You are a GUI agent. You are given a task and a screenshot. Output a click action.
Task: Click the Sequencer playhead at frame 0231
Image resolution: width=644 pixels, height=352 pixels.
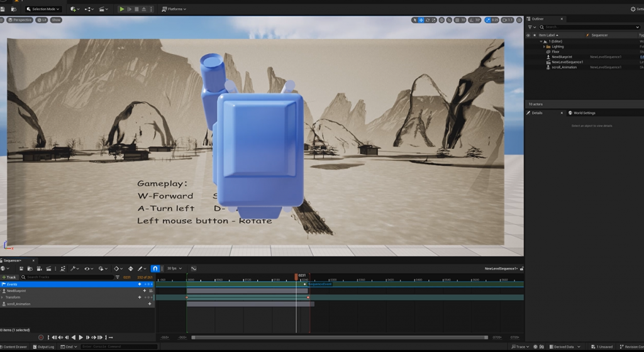[296, 277]
